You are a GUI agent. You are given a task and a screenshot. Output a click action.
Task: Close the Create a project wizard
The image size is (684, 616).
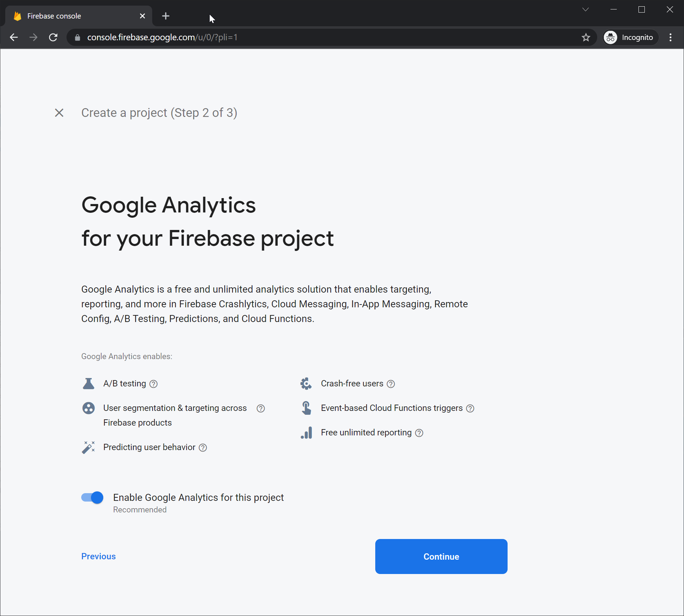(x=59, y=113)
